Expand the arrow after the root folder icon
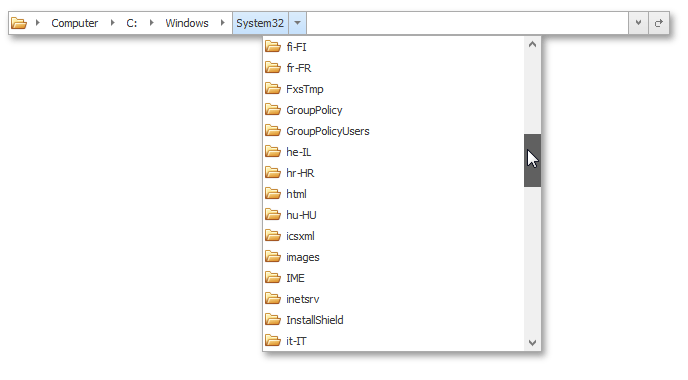 tap(38, 23)
